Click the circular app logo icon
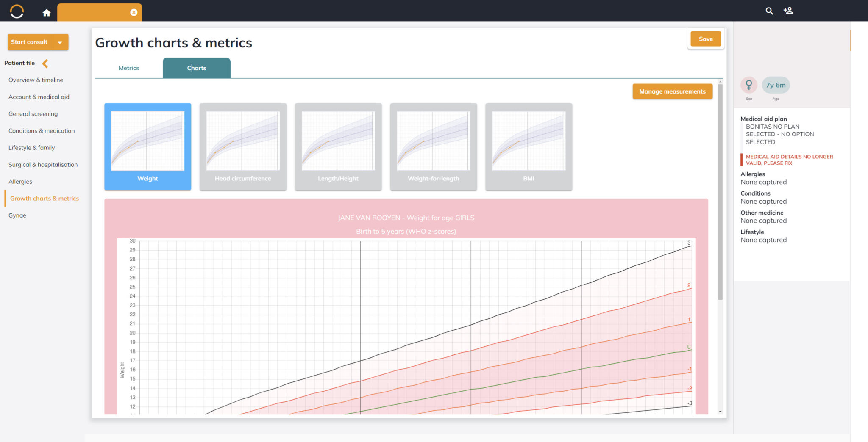Screen dimensions: 868x442 17,11
